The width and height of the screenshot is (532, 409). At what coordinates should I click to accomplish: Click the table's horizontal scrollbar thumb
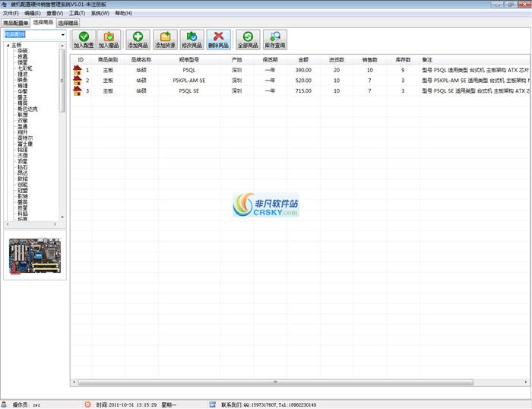click(x=275, y=382)
